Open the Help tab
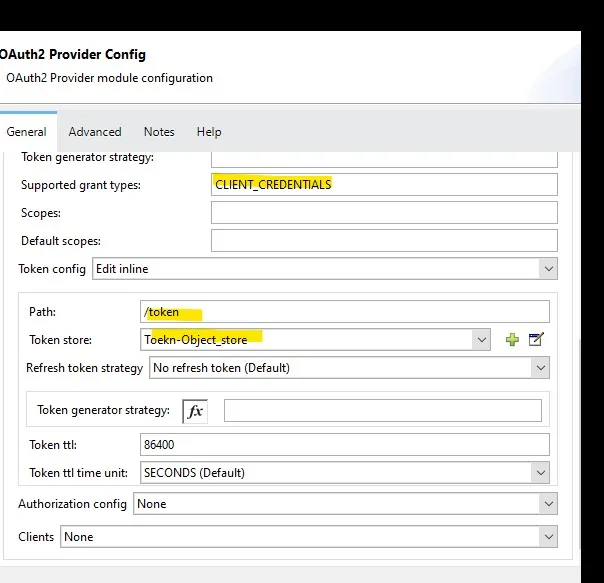The height and width of the screenshot is (583, 604). [209, 132]
